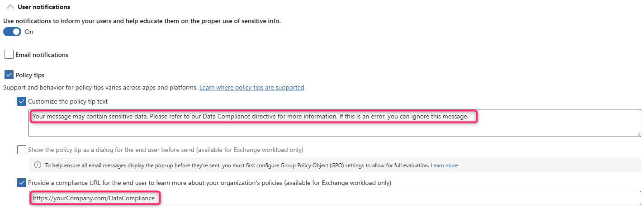Enable the Email notifications checkbox
Viewport: 644px width, 208px height.
point(9,55)
